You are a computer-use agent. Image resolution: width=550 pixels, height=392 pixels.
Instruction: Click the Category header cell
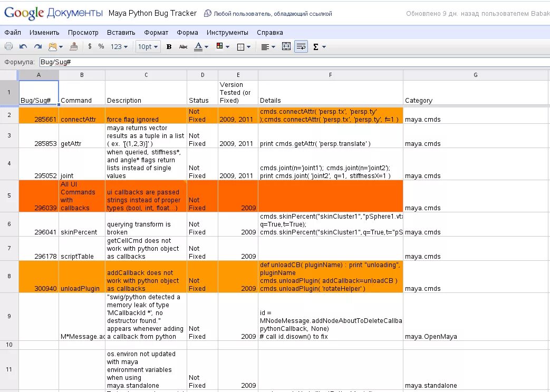tap(476, 93)
